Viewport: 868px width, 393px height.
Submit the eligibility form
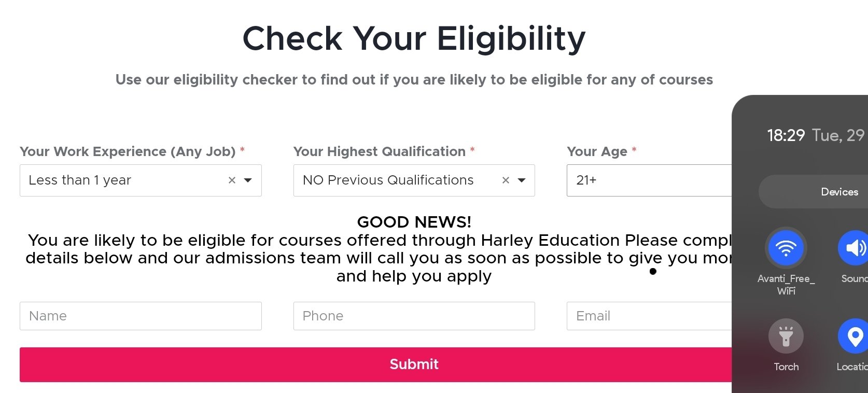[375, 364]
